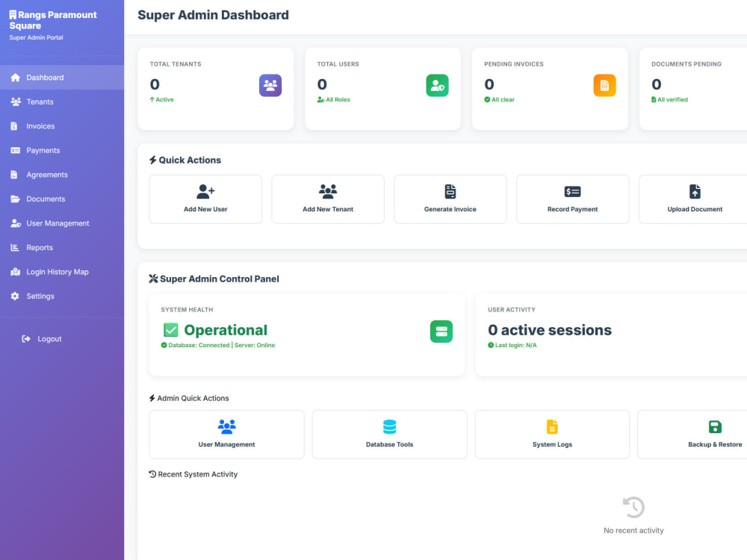The image size is (747, 560).
Task: Click the "Last login: N/A" text
Action: (x=515, y=345)
